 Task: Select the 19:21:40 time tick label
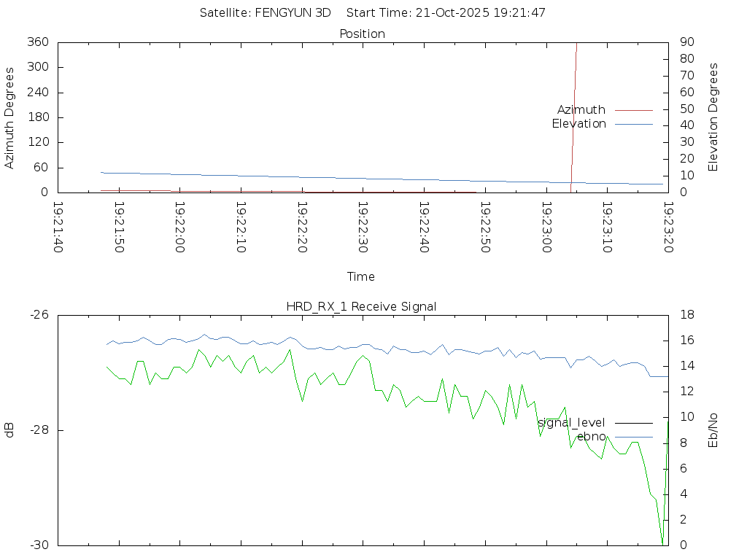point(58,227)
